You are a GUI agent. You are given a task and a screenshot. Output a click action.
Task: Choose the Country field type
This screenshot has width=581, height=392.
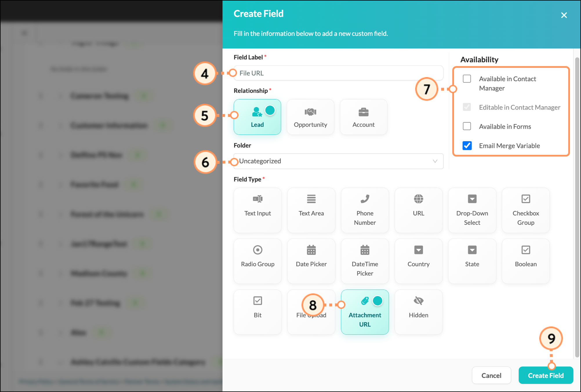(x=418, y=261)
